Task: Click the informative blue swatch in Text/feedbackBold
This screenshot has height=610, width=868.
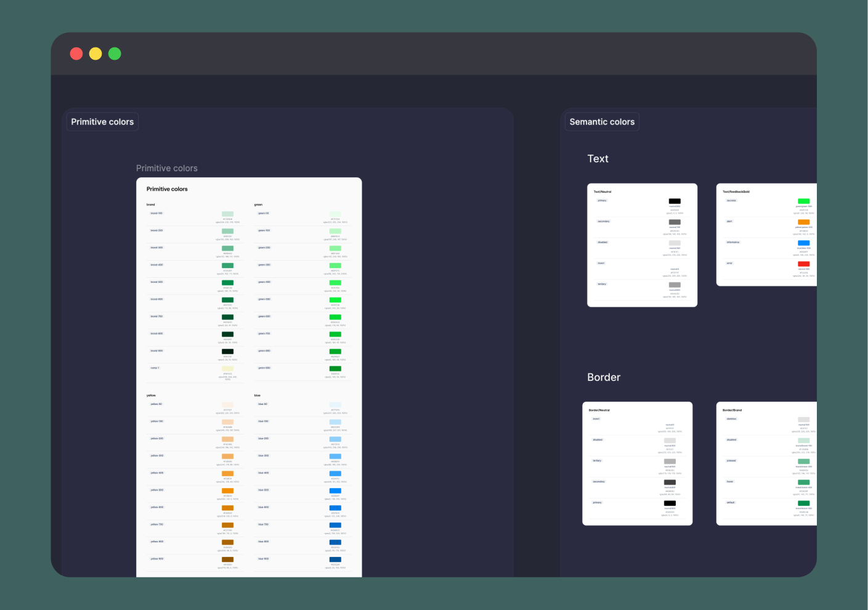Action: (x=804, y=243)
